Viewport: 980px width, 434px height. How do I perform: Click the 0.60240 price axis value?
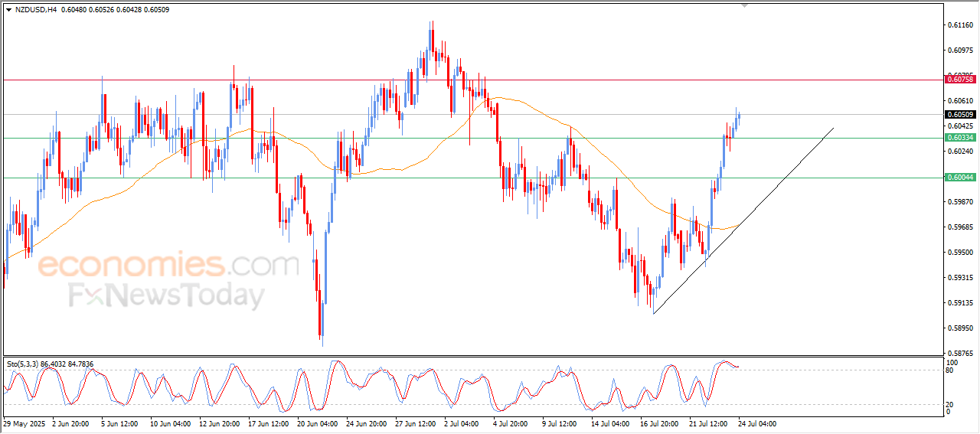(960, 152)
